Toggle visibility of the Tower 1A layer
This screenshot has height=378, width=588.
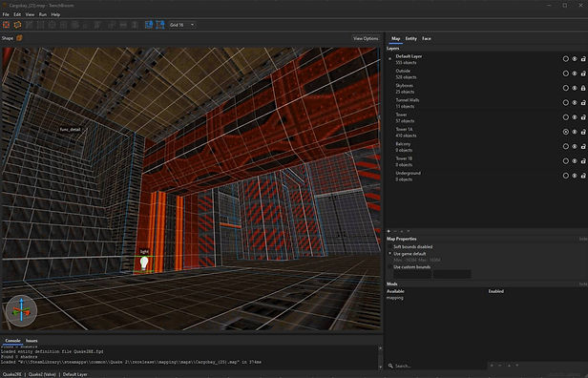[x=575, y=132]
